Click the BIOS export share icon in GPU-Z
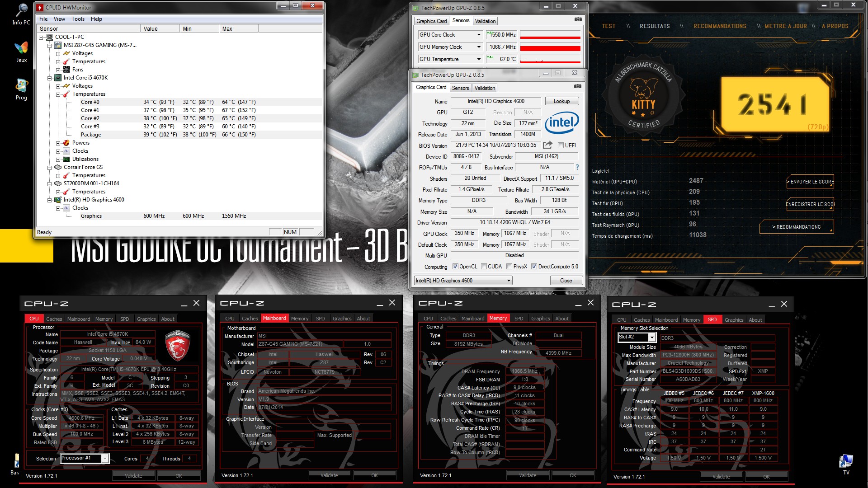This screenshot has width=868, height=488. (547, 145)
